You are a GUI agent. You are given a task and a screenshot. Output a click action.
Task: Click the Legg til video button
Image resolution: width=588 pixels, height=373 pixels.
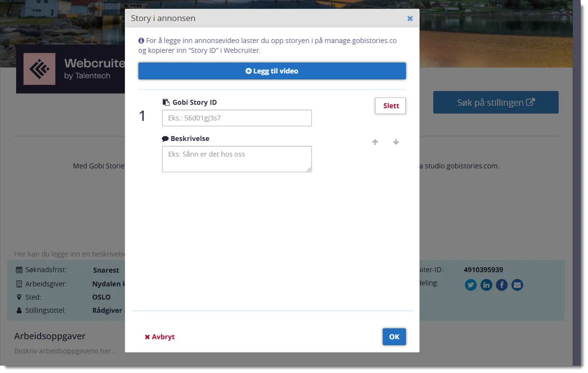tap(272, 71)
